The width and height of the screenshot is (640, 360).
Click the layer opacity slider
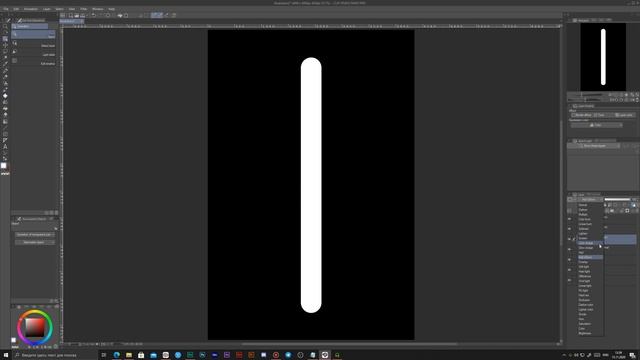click(617, 200)
